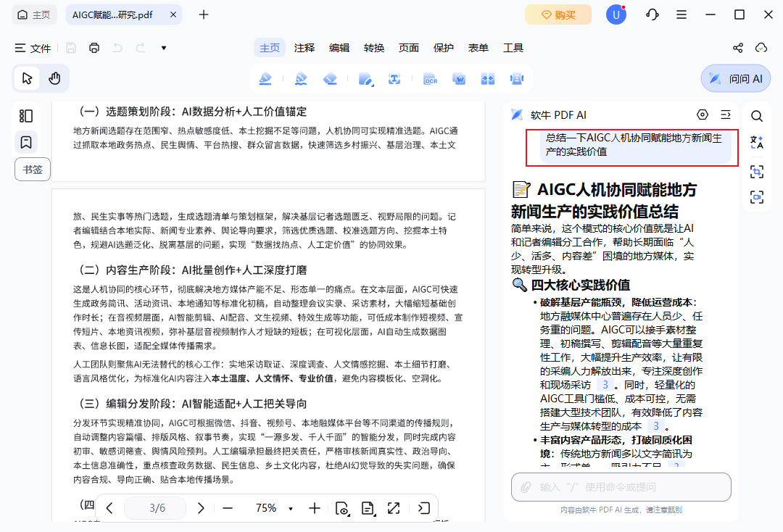Choose the highlight pen tool
Screen dimensions: 783x532
pyautogui.click(x=265, y=79)
